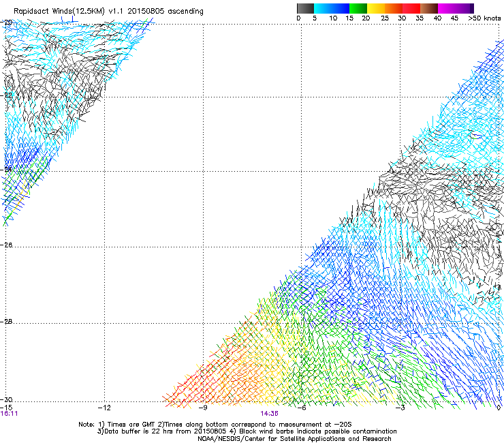Pick the red 30–35 knots legend segment
Image resolution: width=504 pixels, height=443 pixels.
coord(411,8)
